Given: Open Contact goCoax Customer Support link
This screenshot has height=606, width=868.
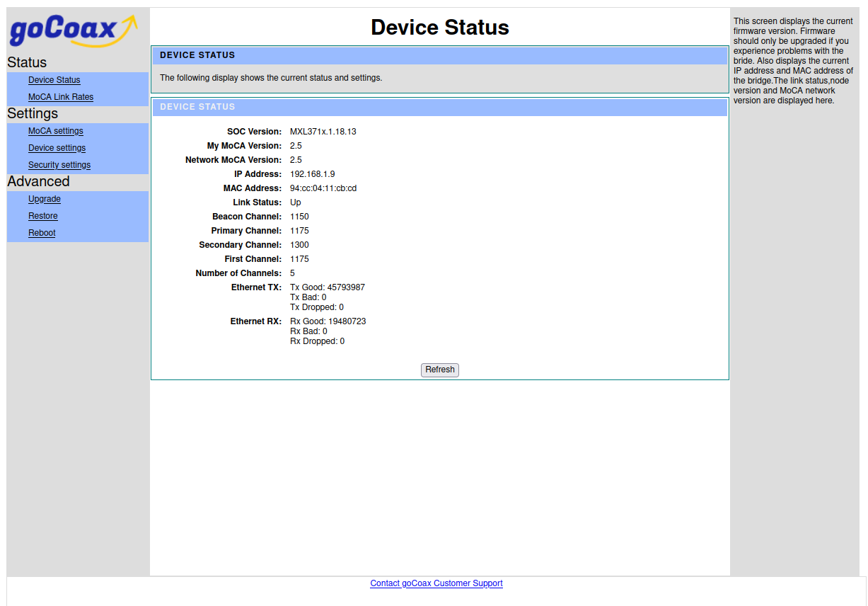Looking at the screenshot, I should pyautogui.click(x=436, y=583).
